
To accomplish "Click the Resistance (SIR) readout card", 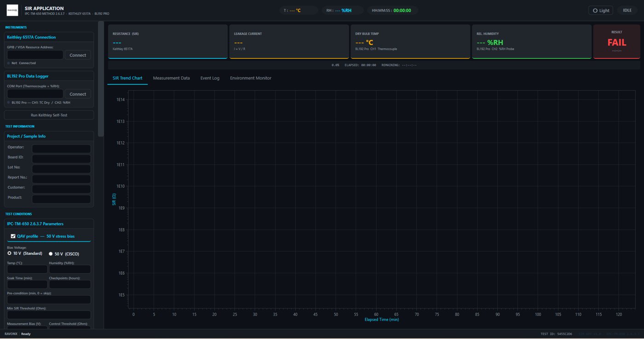I will pyautogui.click(x=168, y=41).
